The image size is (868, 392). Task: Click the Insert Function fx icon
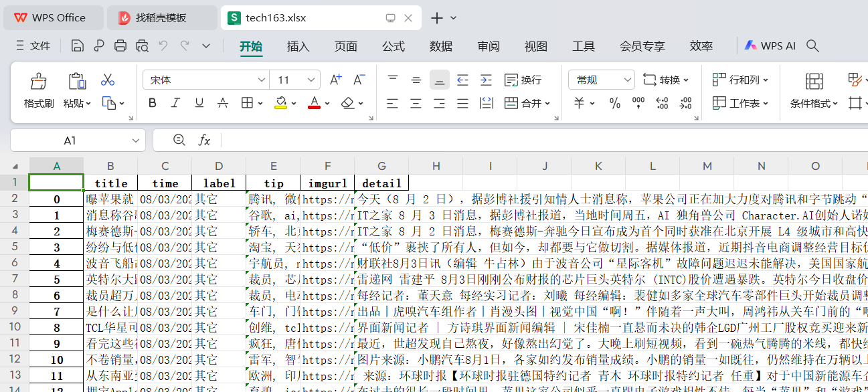click(x=204, y=140)
